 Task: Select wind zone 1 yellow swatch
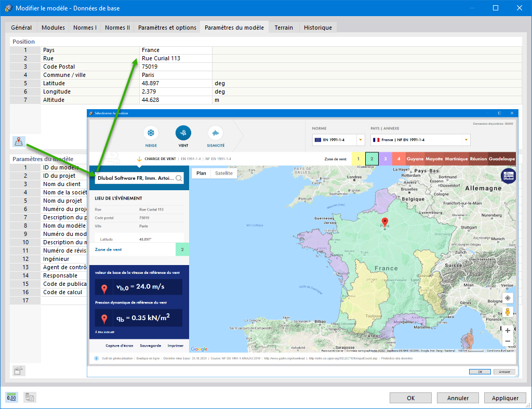coord(358,159)
